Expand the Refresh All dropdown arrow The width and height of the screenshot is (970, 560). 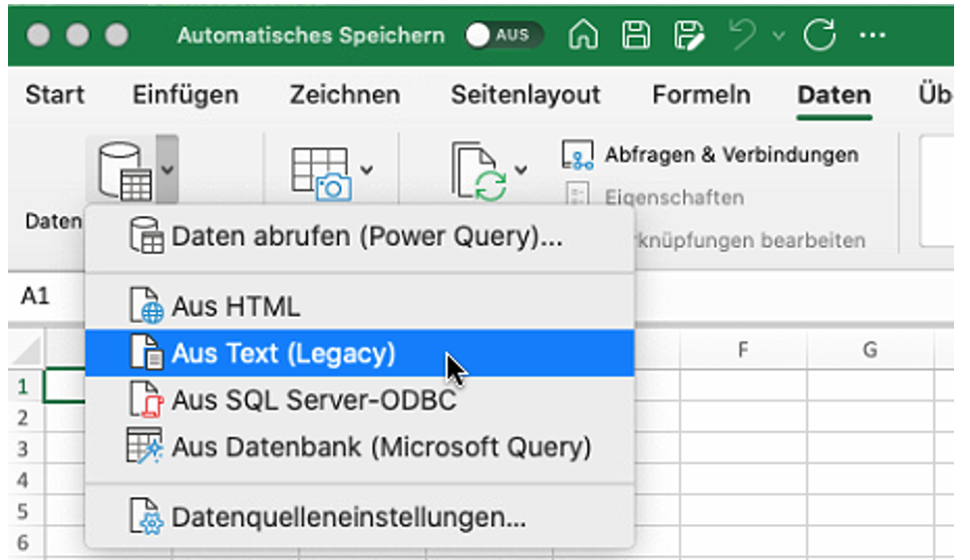[x=520, y=169]
